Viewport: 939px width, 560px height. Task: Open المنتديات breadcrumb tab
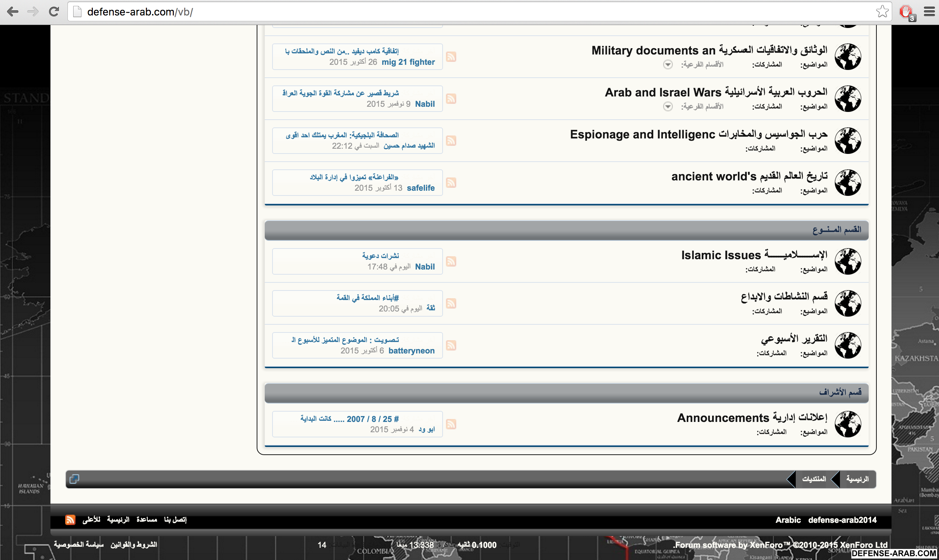coord(814,479)
